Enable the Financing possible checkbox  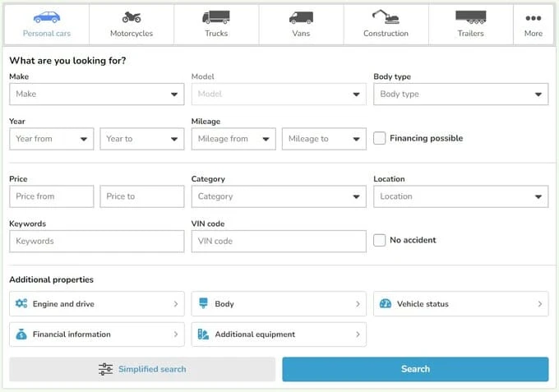[x=379, y=138]
